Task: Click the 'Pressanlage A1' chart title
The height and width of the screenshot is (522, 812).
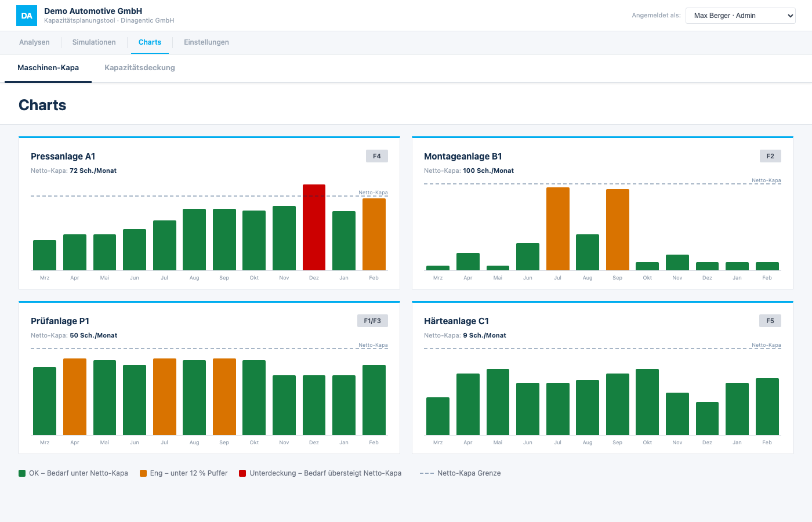Action: (63, 157)
